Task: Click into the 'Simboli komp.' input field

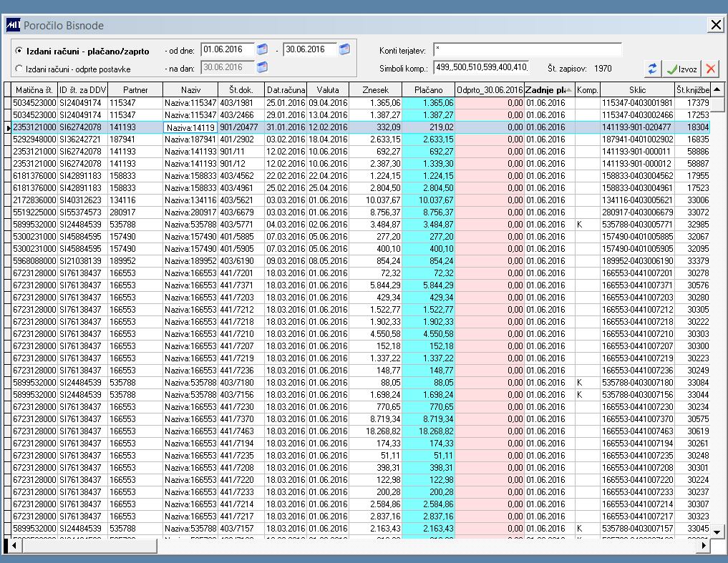Action: (x=482, y=68)
